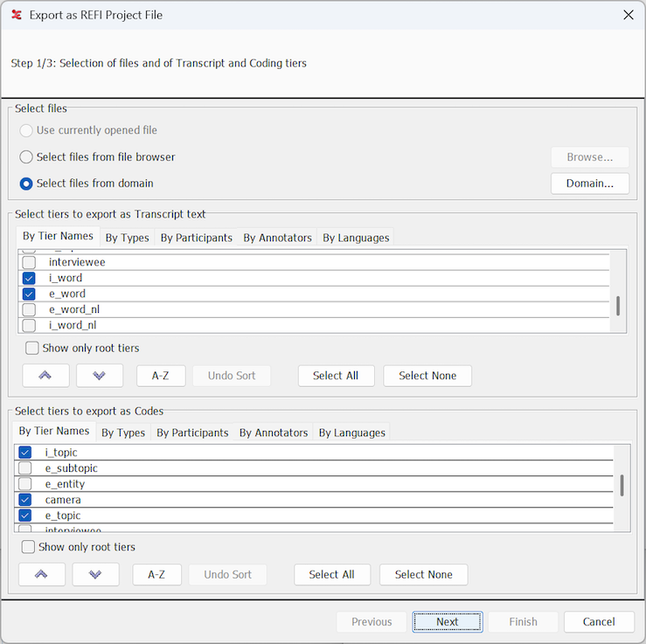Viewport: 646px width, 644px height.
Task: Check the e_word_nl transcript tier
Action: coord(29,309)
